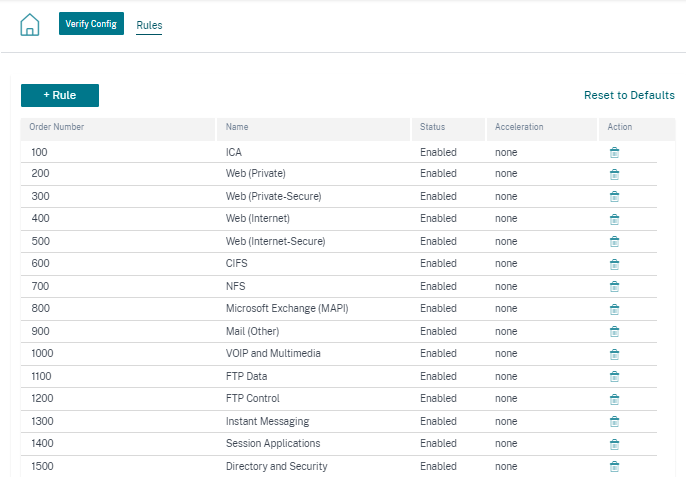Click Reset to Defaults link
This screenshot has height=477, width=686.
(x=629, y=95)
